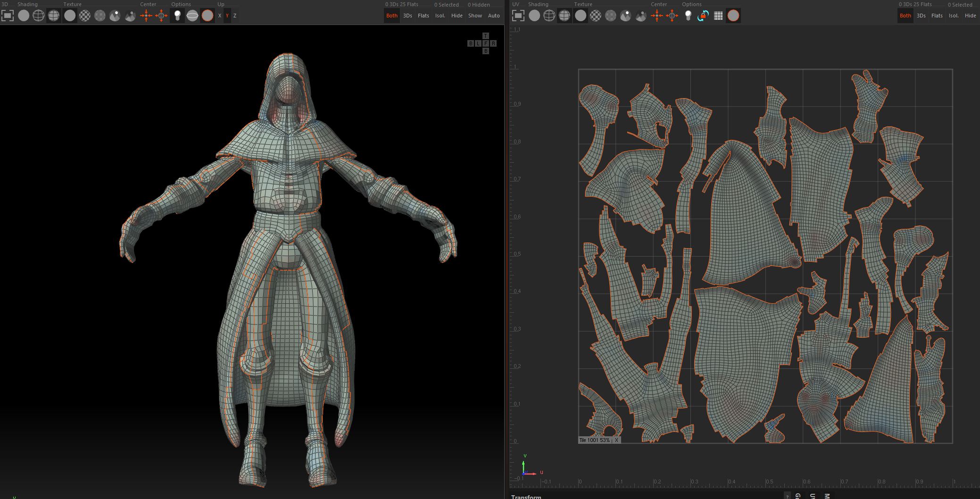
Task: Click Flats in the 3D viewport display filter
Action: (424, 16)
